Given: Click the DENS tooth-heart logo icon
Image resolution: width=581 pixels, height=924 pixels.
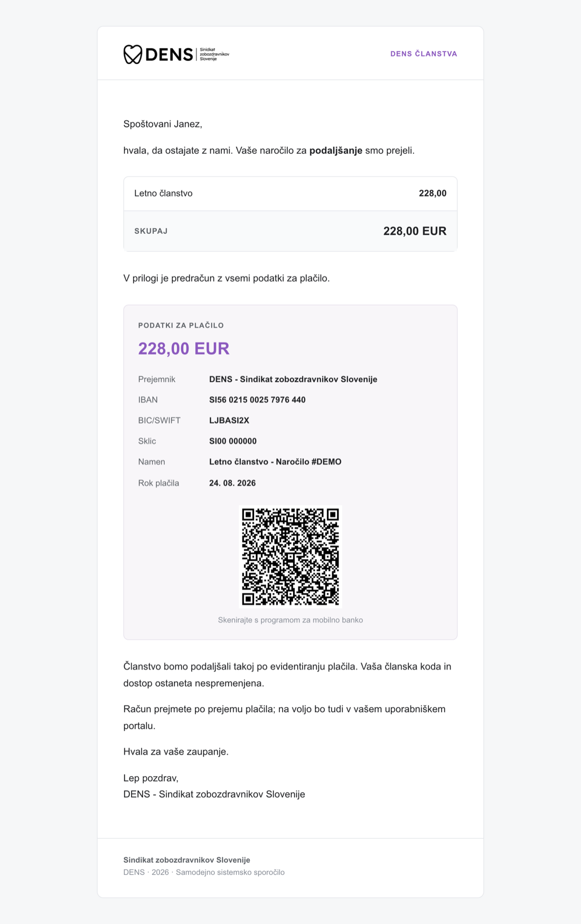Looking at the screenshot, I should coord(133,54).
